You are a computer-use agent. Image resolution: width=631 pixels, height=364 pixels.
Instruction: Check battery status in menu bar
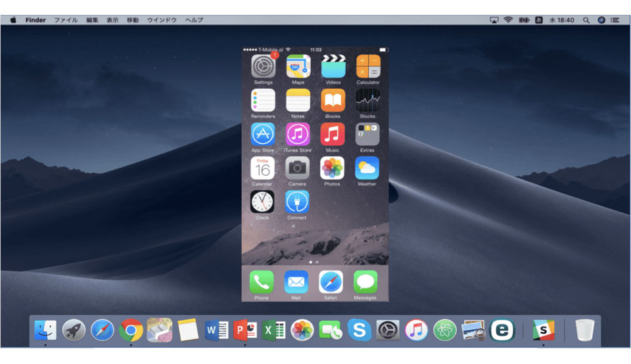point(524,20)
